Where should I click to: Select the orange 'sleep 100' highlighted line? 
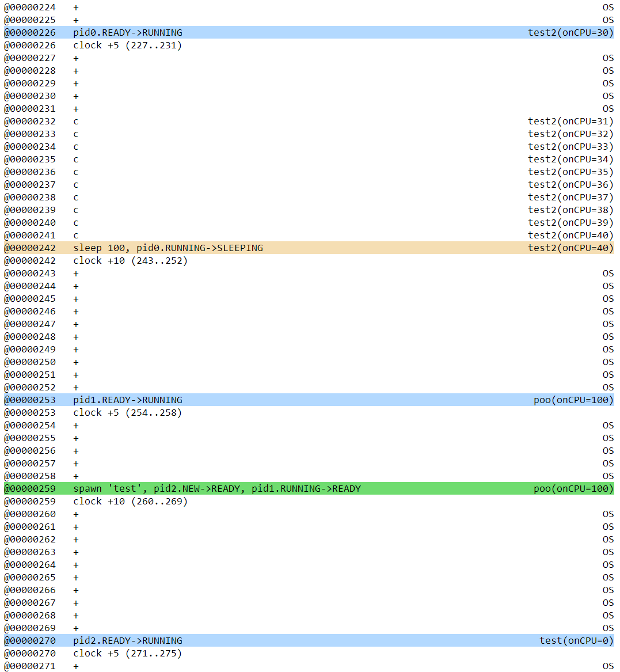[168, 248]
